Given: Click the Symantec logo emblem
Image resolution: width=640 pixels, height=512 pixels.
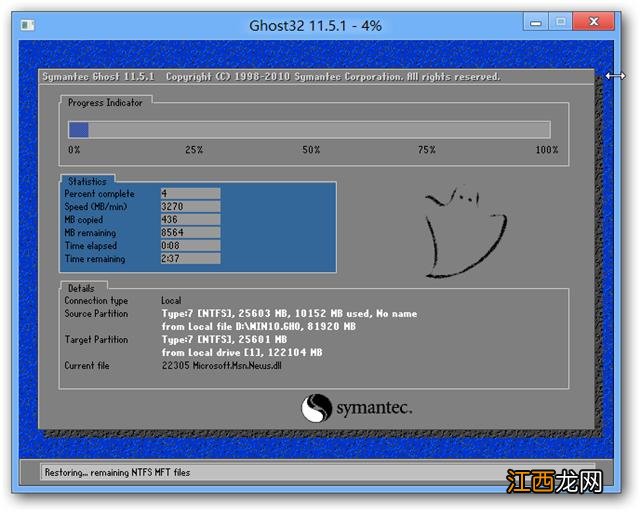Looking at the screenshot, I should point(316,407).
